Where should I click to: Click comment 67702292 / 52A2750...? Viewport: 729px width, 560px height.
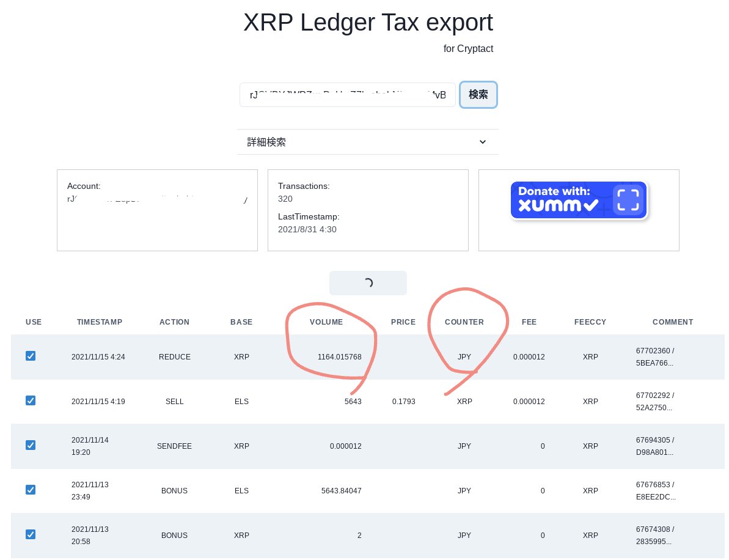(654, 402)
